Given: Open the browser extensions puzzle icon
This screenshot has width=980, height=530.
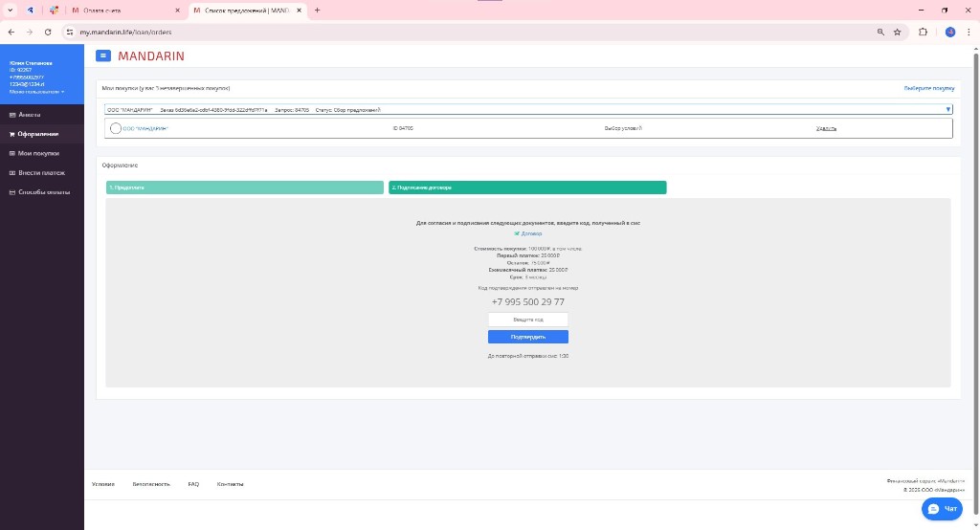Looking at the screenshot, I should tap(923, 32).
